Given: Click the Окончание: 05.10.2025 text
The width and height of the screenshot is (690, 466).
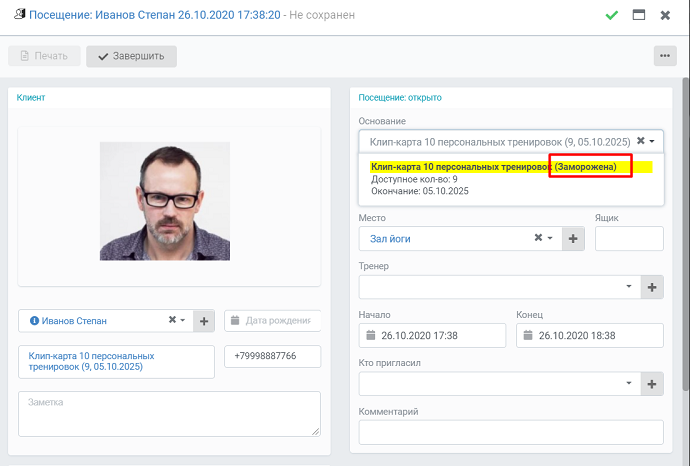Looking at the screenshot, I should 420,191.
